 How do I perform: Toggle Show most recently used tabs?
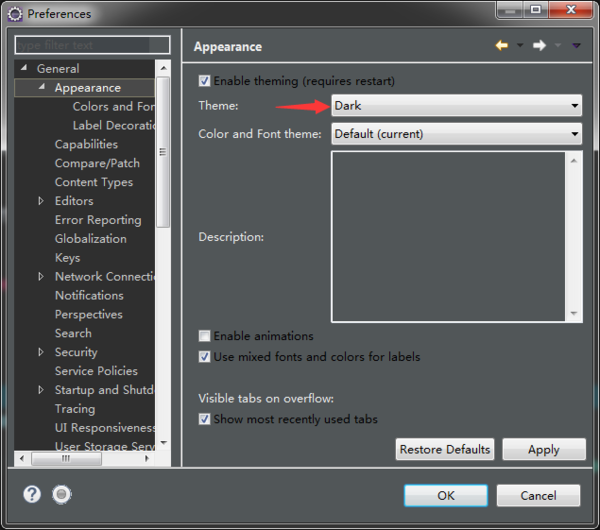(x=204, y=419)
